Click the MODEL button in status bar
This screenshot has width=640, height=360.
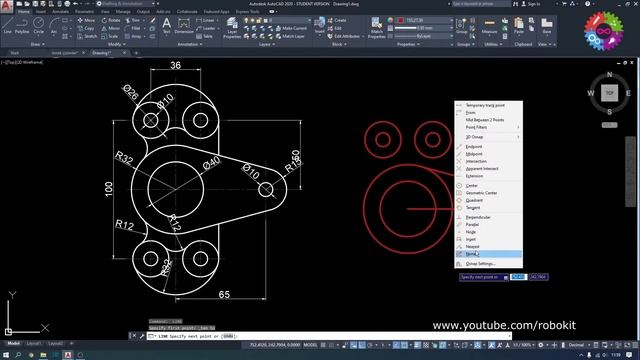tap(310, 345)
